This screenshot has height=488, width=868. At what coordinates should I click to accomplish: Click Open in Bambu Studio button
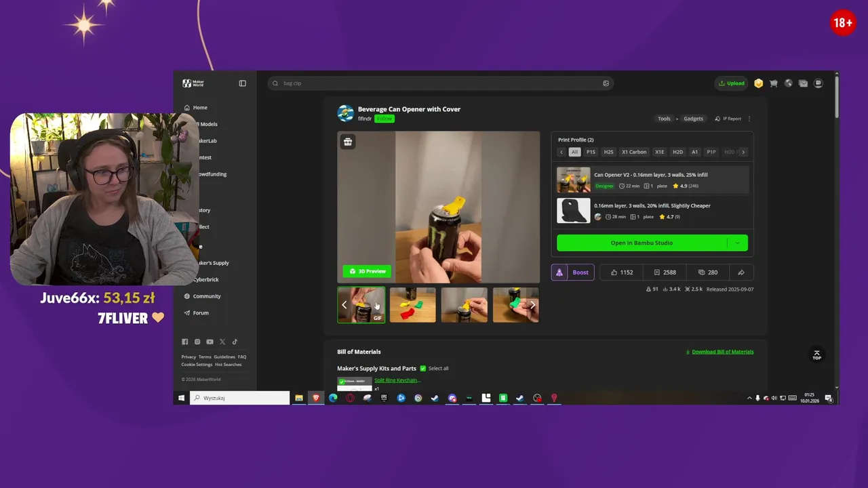tap(642, 243)
